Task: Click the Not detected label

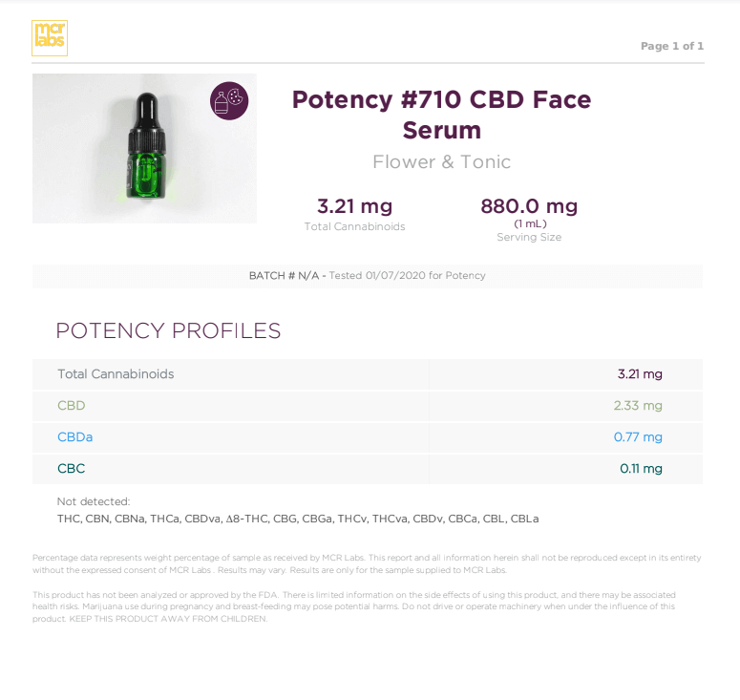Action: pos(94,501)
